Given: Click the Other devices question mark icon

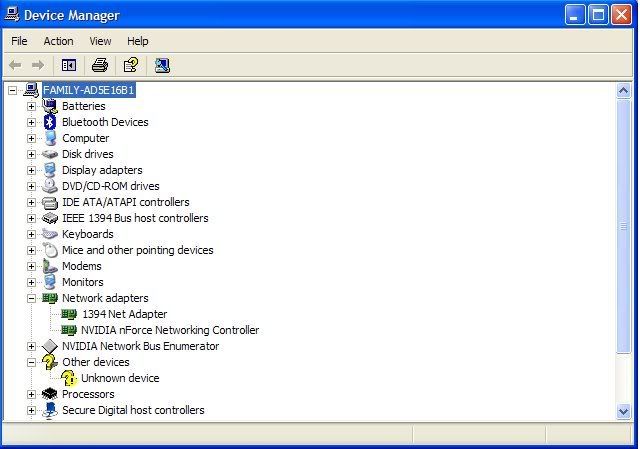Looking at the screenshot, I should coord(50,362).
